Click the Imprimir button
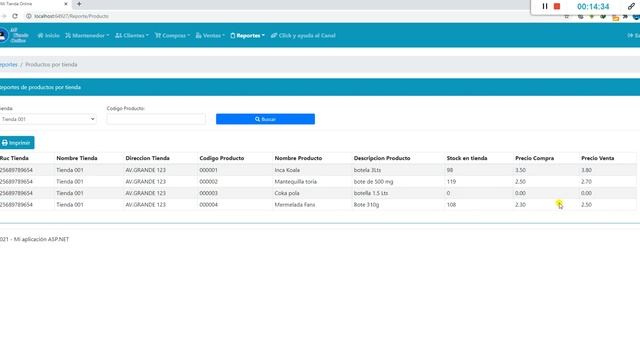 17,143
